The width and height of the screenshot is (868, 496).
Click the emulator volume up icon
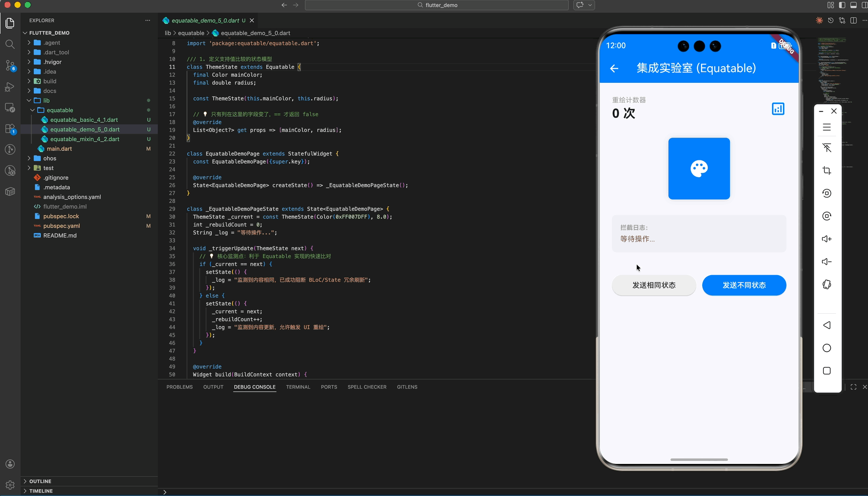pos(826,239)
